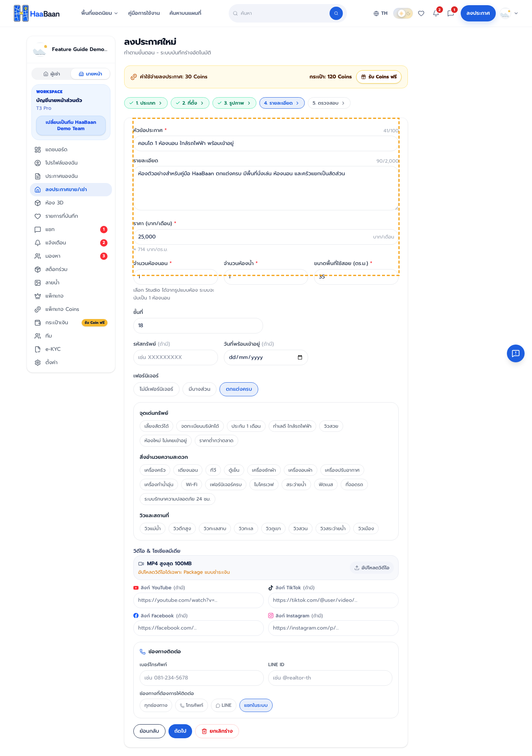
Task: Open the chat messages icon in header
Action: (451, 13)
